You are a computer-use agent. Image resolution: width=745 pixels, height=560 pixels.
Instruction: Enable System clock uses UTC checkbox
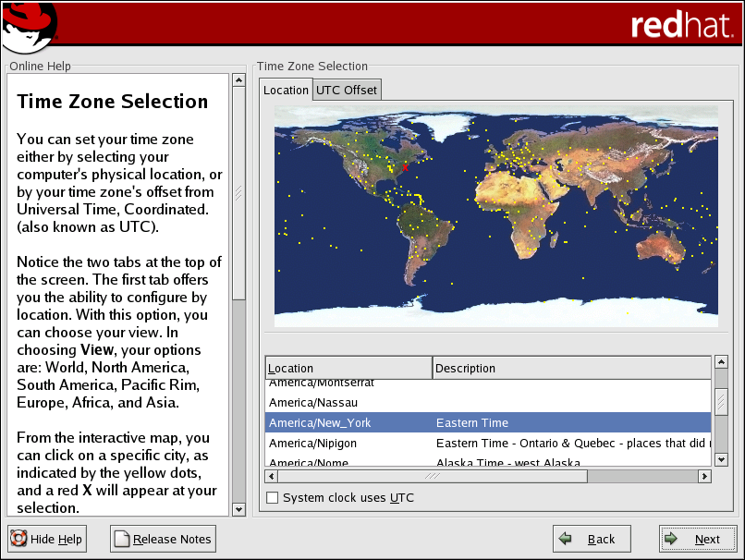(272, 498)
